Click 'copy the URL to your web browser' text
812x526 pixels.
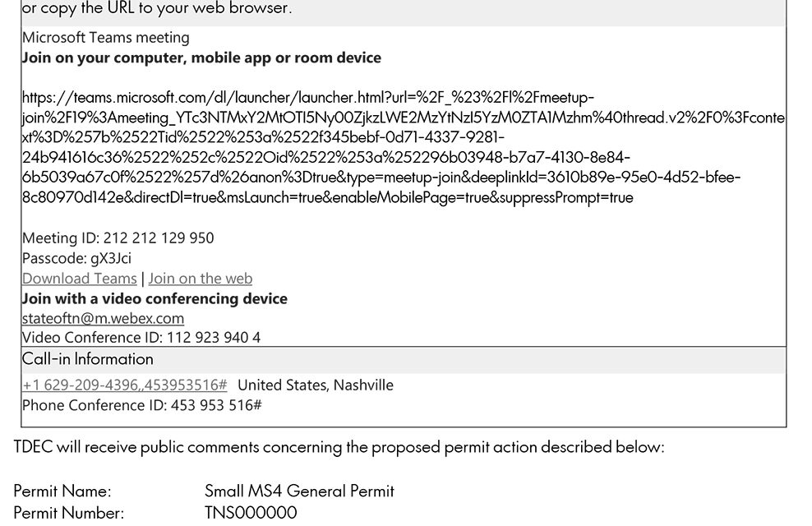coord(168,8)
